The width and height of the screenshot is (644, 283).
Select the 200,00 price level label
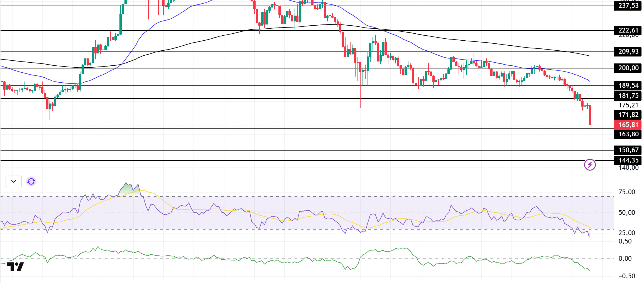pyautogui.click(x=628, y=68)
